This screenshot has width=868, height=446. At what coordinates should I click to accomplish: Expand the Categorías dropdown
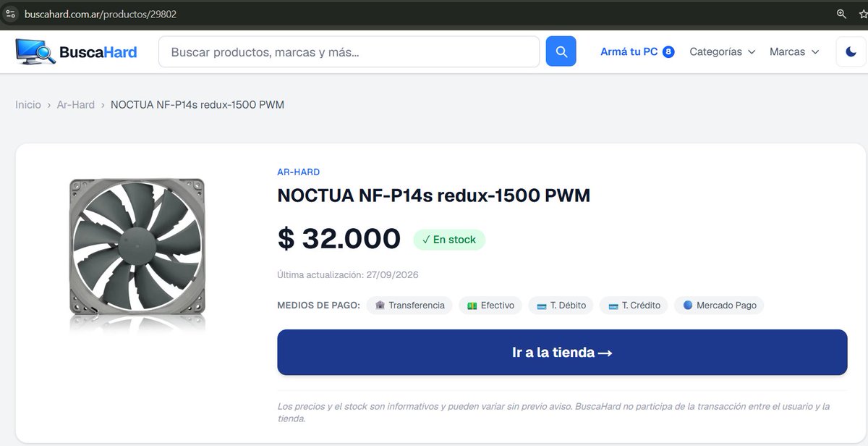pyautogui.click(x=723, y=51)
